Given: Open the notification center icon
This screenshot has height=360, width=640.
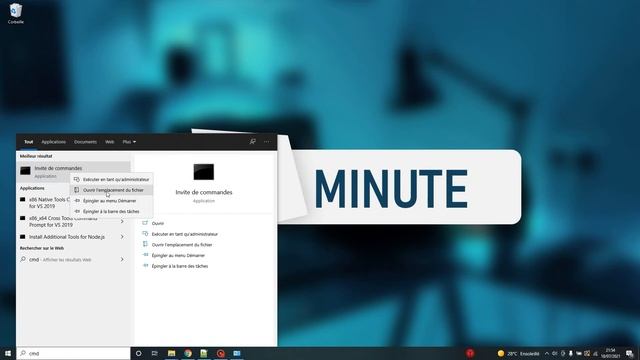Looking at the screenshot, I should (630, 353).
